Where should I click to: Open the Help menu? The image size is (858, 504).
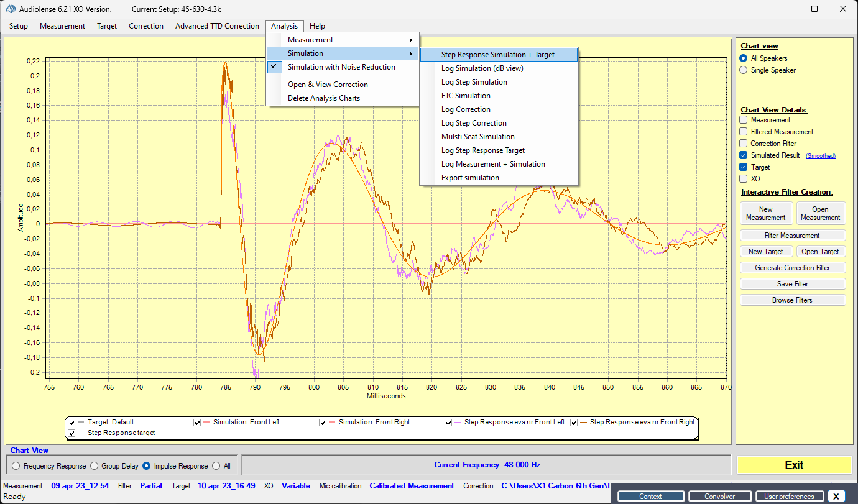[x=317, y=26]
